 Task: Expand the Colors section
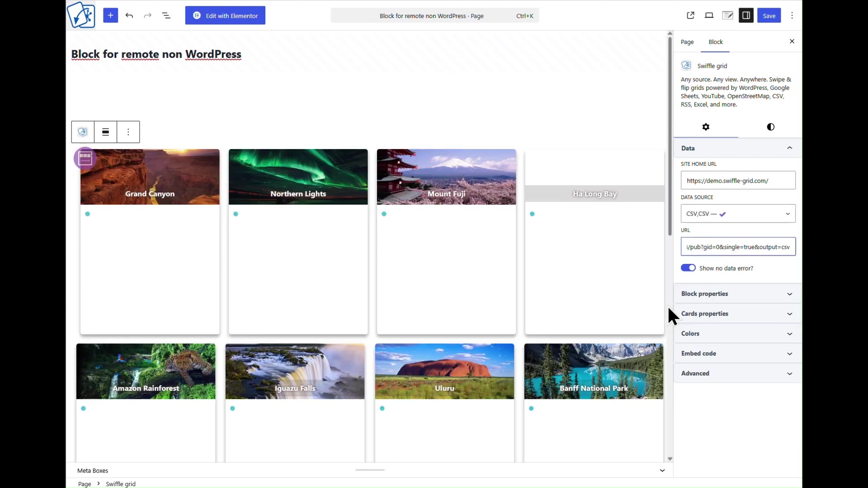tap(738, 333)
